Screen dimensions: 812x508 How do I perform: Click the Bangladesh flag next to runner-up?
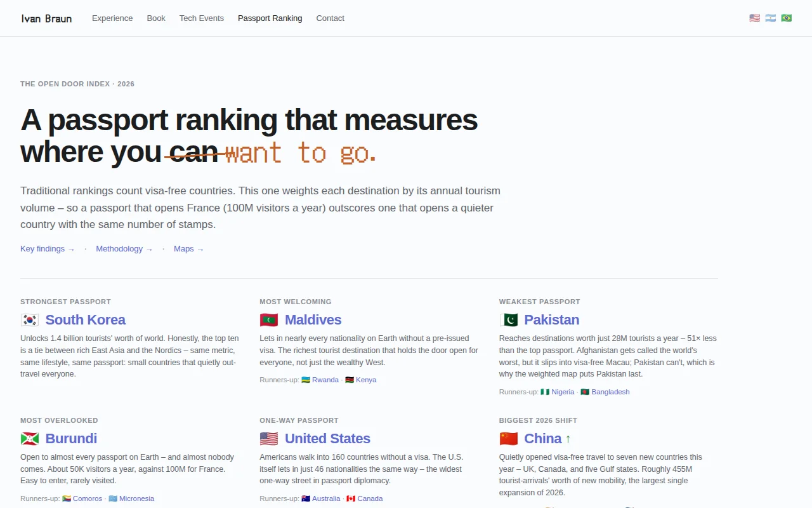pos(585,392)
